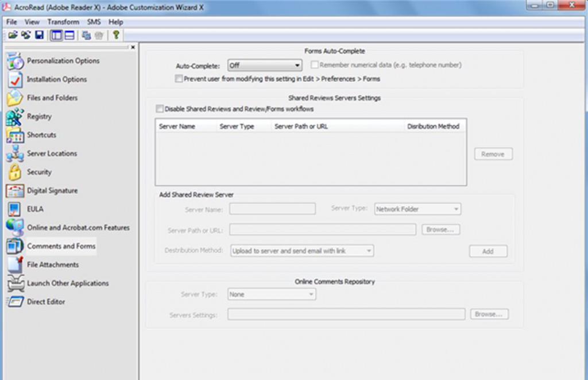Viewport: 588px width, 380px height.
Task: Open Direct Editor section label
Action: pos(46,301)
